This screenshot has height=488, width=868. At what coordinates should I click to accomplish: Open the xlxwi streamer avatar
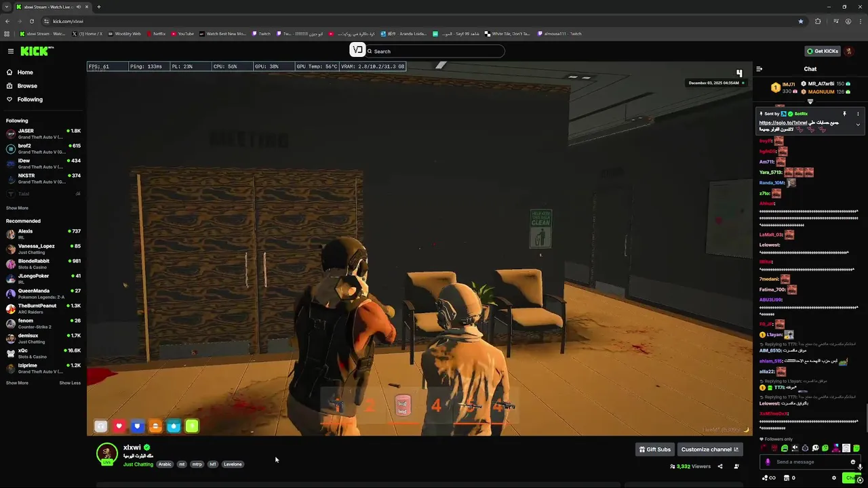point(106,453)
